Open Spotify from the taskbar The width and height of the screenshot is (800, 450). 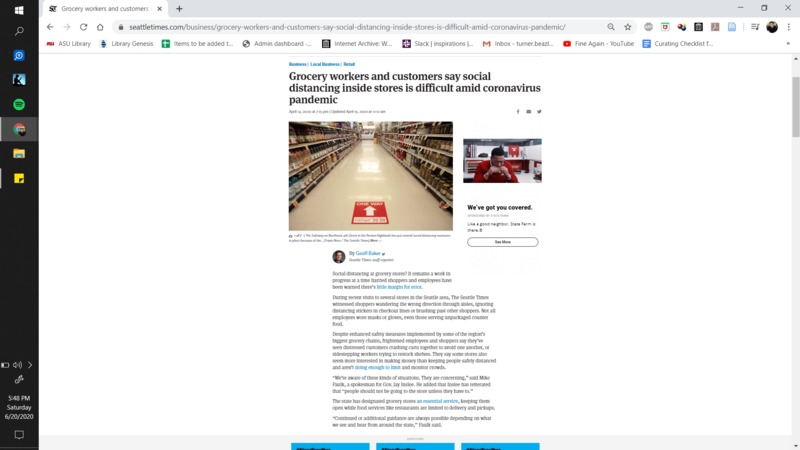click(19, 105)
